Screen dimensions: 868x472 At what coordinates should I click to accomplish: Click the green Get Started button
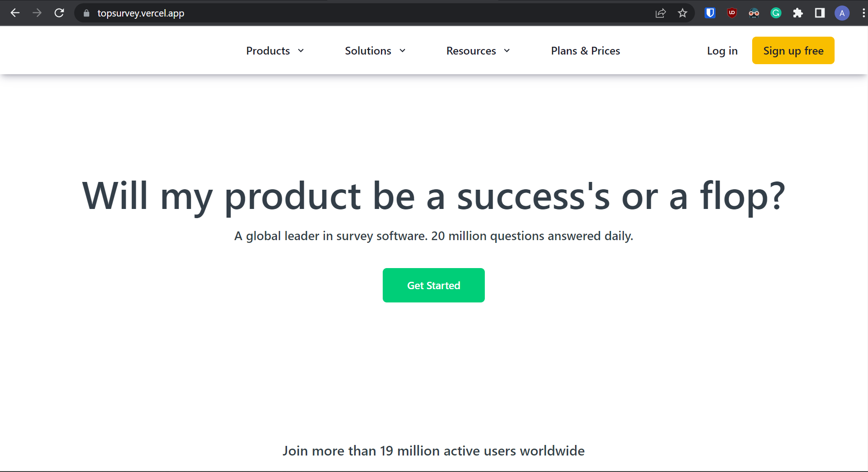click(434, 285)
